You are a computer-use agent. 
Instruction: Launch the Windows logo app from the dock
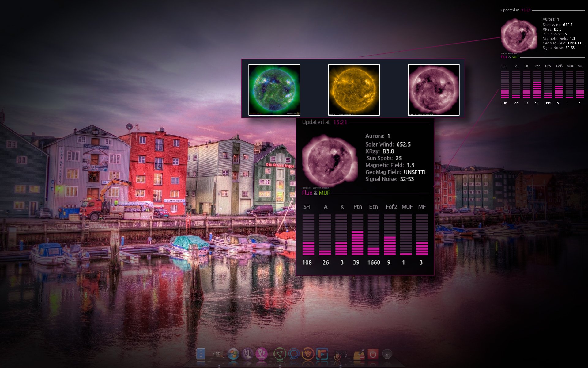233,354
